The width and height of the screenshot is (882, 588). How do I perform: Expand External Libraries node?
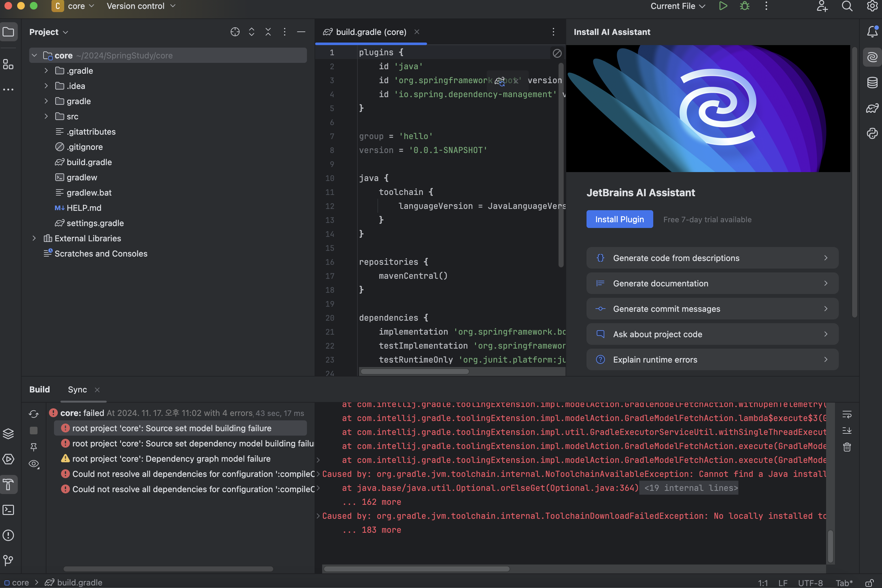pos(34,238)
